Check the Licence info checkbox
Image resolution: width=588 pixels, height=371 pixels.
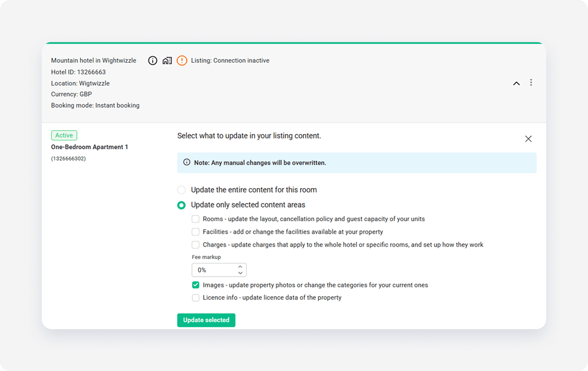coord(196,298)
